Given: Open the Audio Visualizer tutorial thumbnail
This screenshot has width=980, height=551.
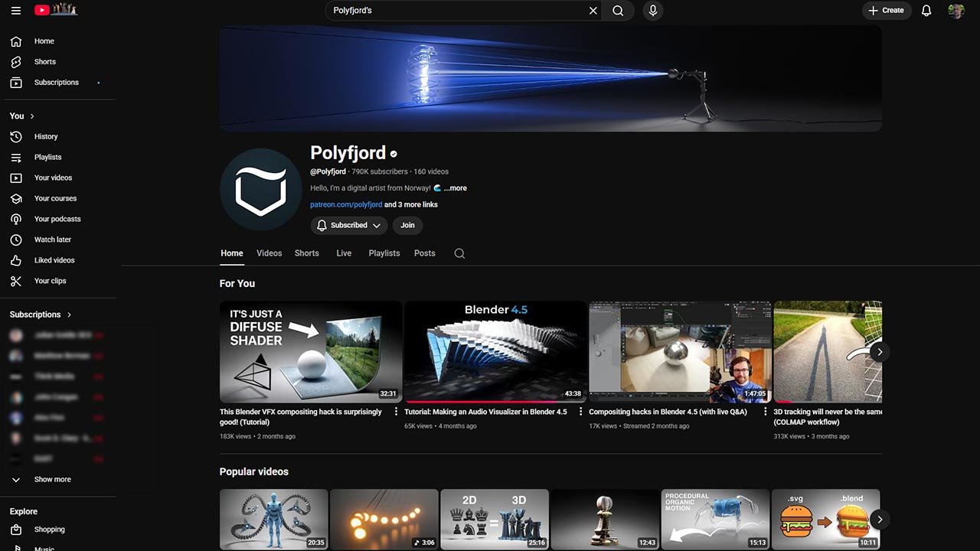Looking at the screenshot, I should (495, 351).
